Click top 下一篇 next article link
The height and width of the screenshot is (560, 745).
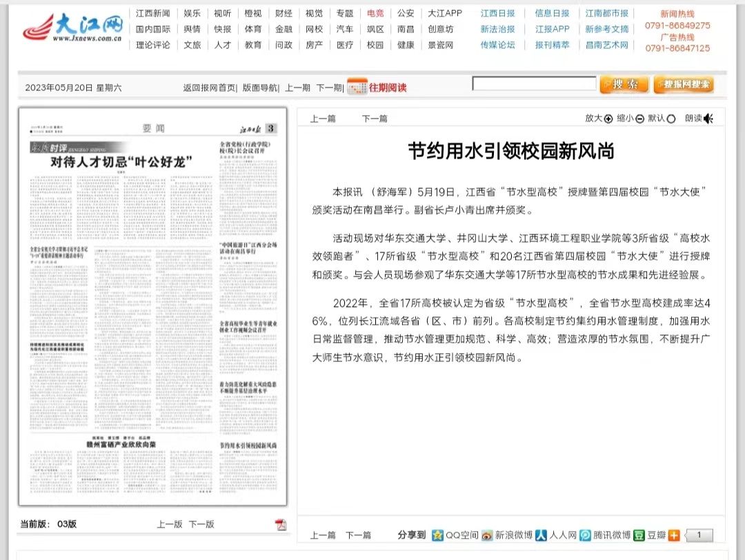[375, 119]
